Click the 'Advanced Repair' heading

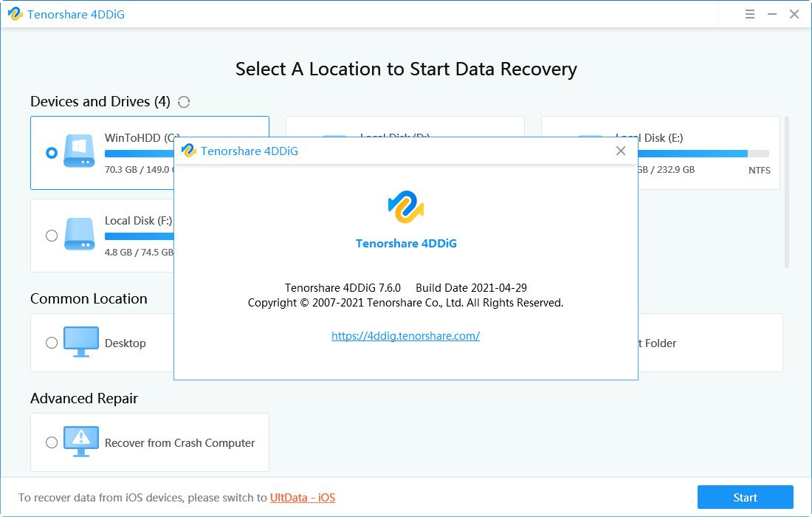coord(84,398)
